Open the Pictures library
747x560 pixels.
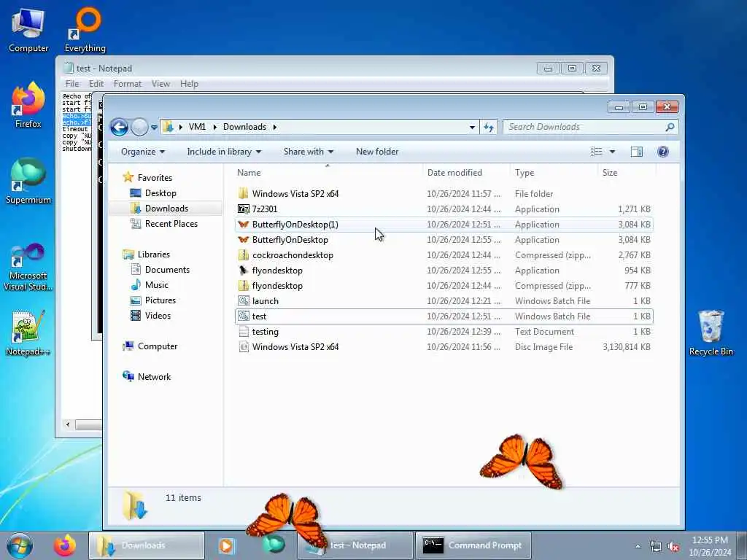pos(160,300)
